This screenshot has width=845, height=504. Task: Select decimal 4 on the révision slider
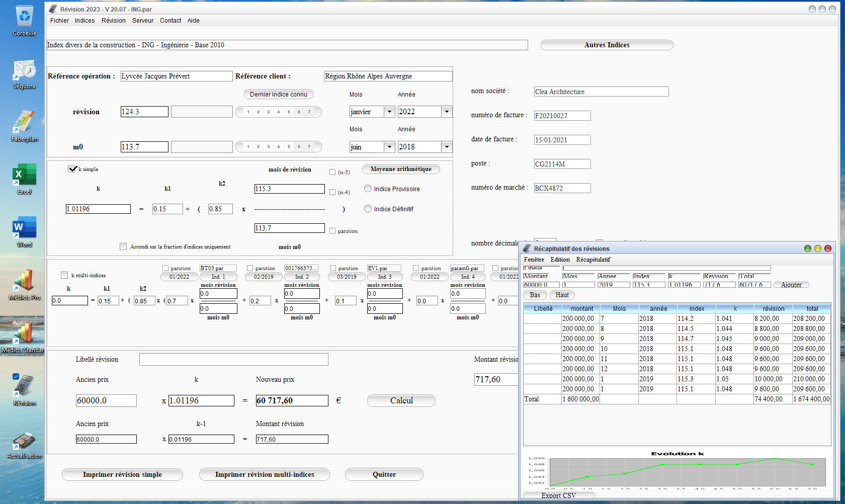(279, 112)
